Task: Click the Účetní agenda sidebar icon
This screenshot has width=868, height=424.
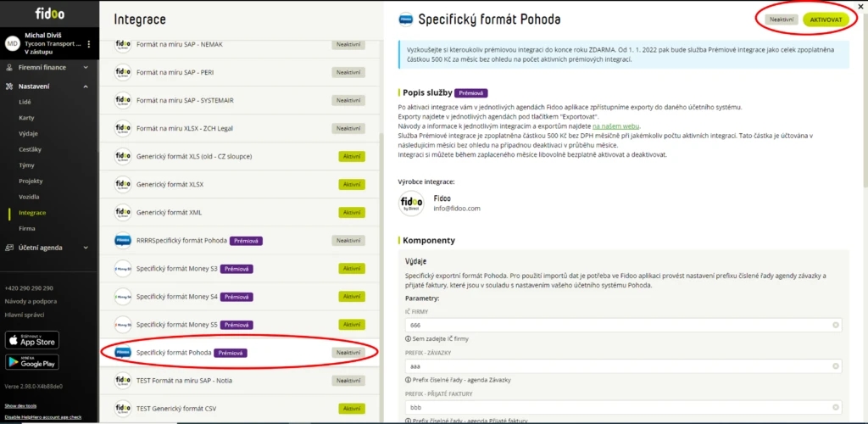Action: pos(8,248)
